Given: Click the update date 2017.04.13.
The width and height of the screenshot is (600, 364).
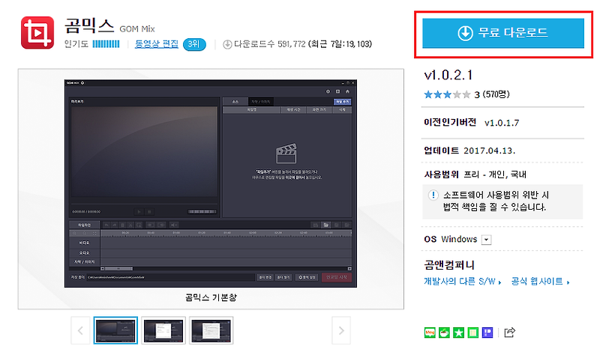Looking at the screenshot, I should click(490, 151).
